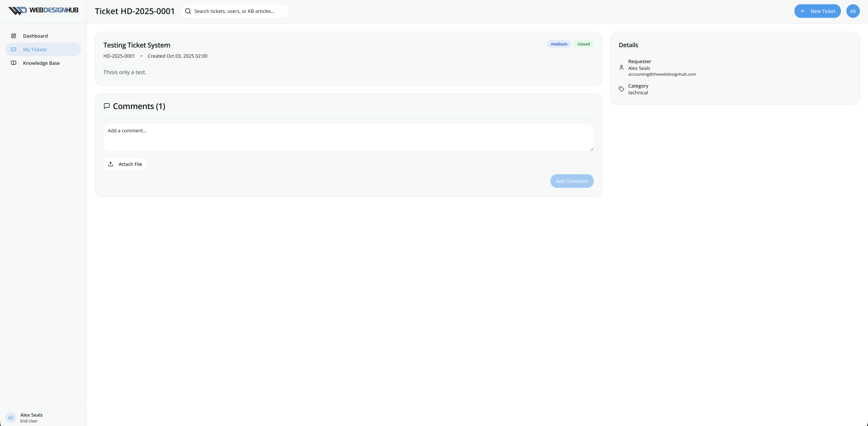Viewport: 868px width, 426px height.
Task: Click the WebDesignHub logo
Action: pyautogui.click(x=43, y=11)
